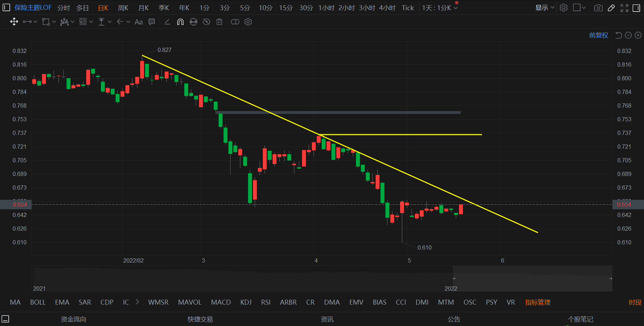Switch to 季K quarterly chart

coord(164,8)
